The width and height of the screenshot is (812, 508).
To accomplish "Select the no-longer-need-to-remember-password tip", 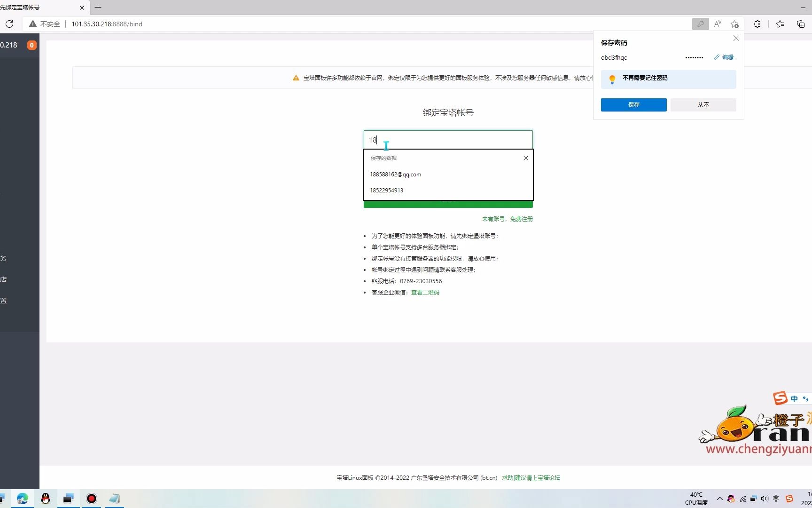I will point(668,79).
